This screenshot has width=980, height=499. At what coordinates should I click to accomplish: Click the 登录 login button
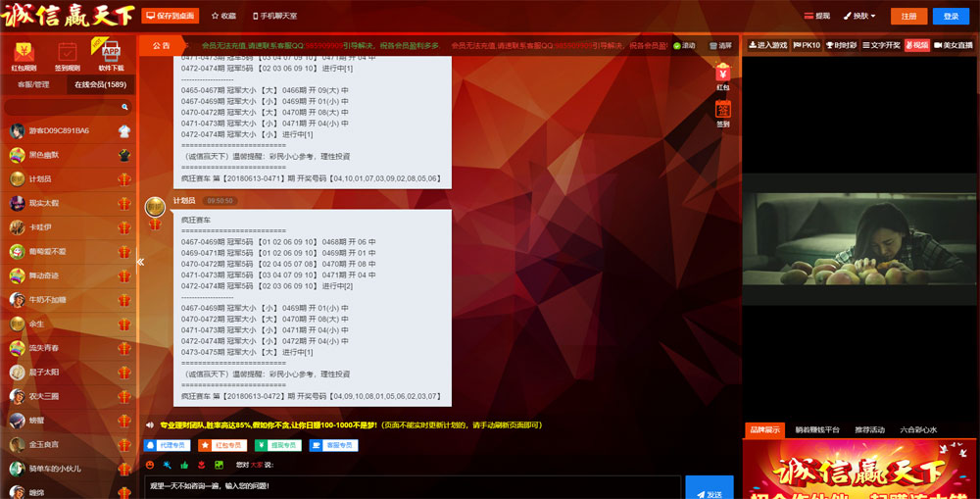[x=951, y=16]
